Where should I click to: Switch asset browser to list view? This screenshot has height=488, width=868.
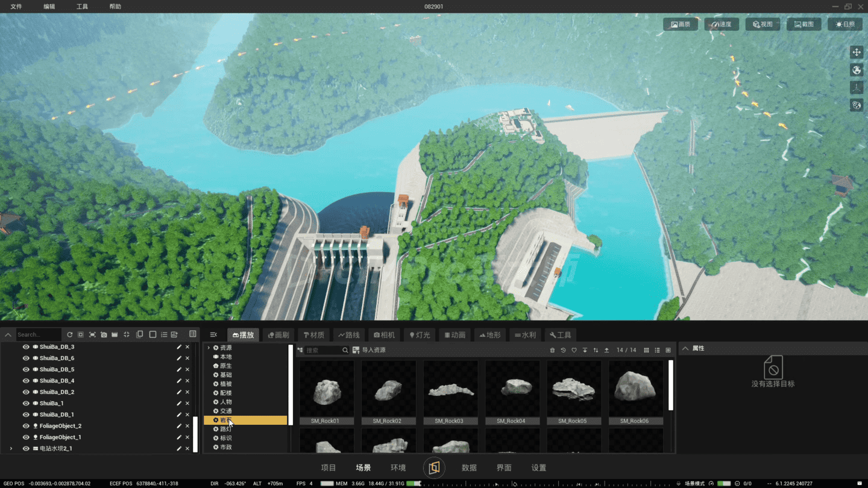point(657,350)
